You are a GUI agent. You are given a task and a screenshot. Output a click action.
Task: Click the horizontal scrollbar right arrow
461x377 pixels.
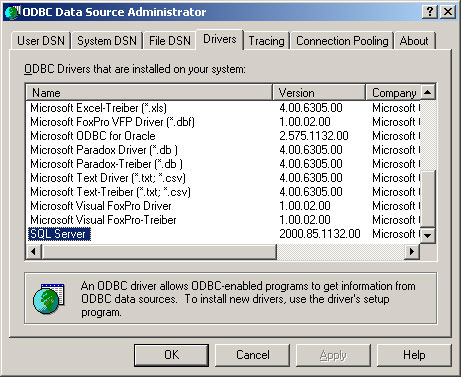pos(412,251)
